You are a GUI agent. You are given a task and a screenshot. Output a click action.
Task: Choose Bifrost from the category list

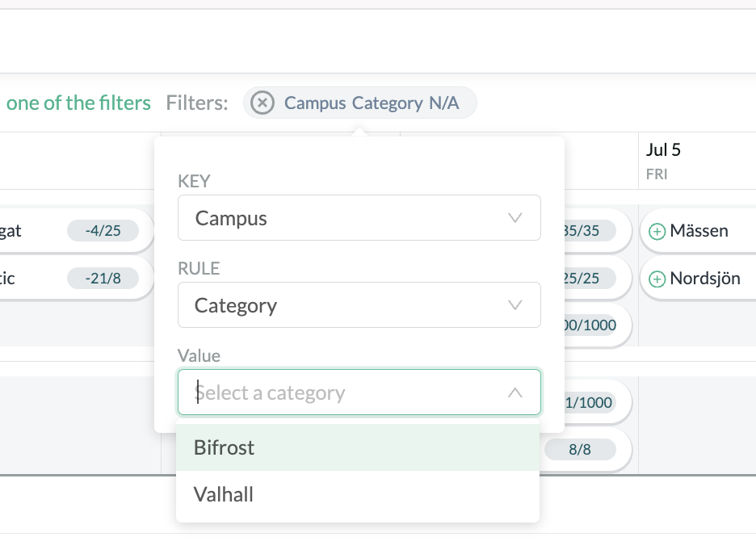pyautogui.click(x=358, y=447)
